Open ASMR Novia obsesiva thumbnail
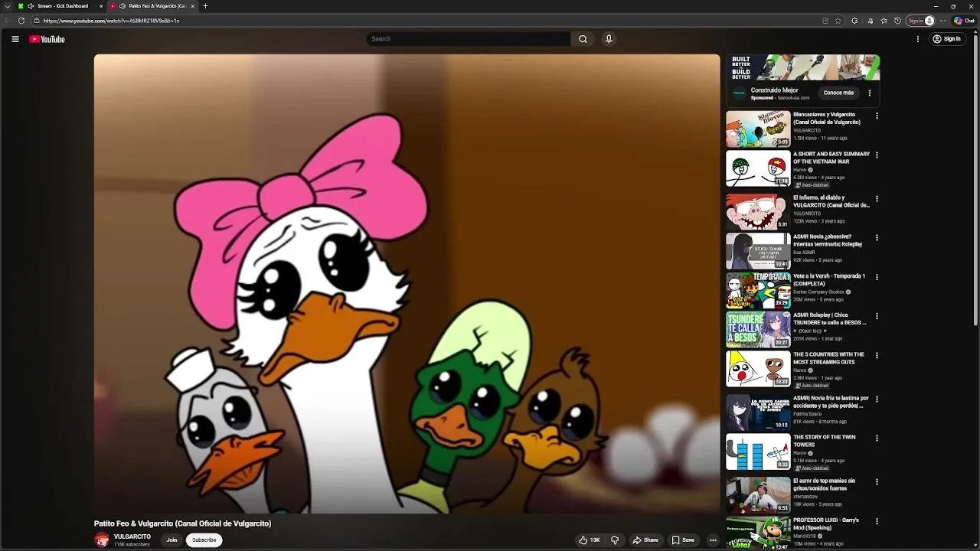Screen dimensions: 980x551 click(758, 251)
